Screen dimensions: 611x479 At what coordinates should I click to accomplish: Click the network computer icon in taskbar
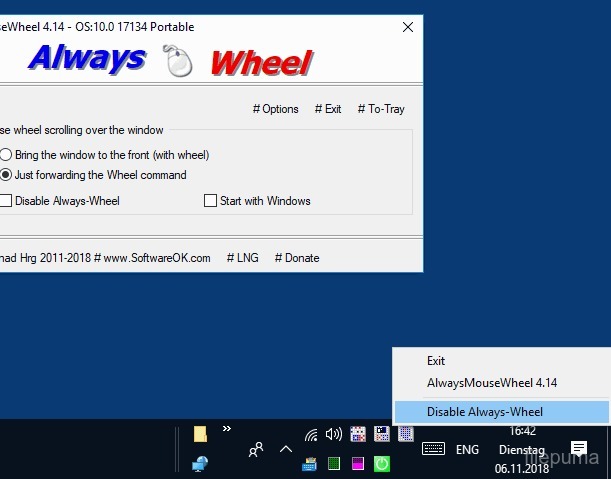click(200, 463)
